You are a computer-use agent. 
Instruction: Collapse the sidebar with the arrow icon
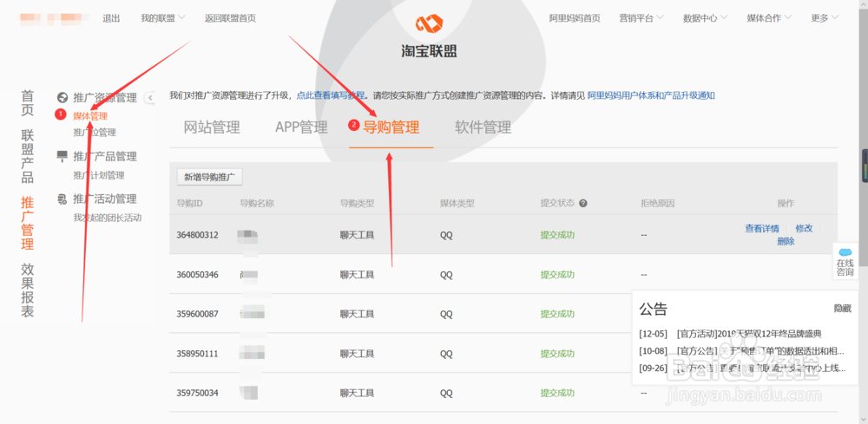click(150, 98)
